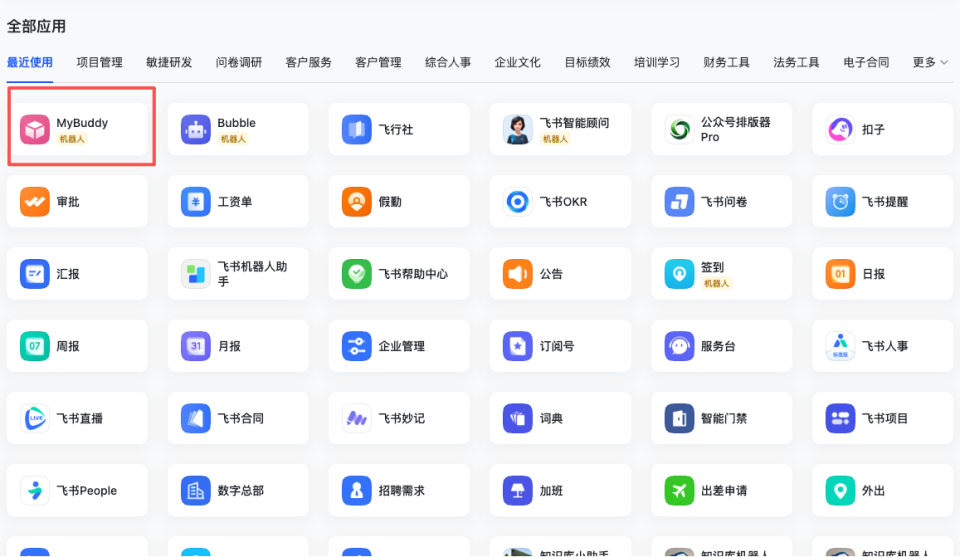Image resolution: width=960 pixels, height=557 pixels.
Task: Open the 飞书OKR icon
Action: click(x=518, y=201)
